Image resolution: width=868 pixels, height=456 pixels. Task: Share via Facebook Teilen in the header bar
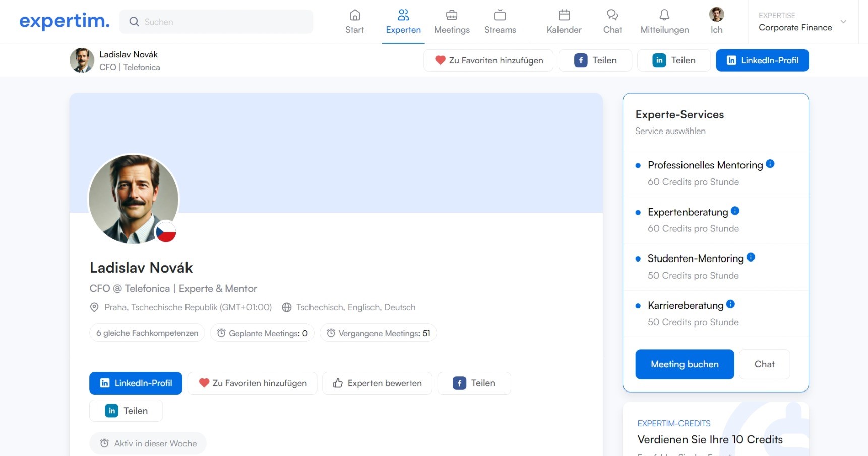click(x=595, y=60)
